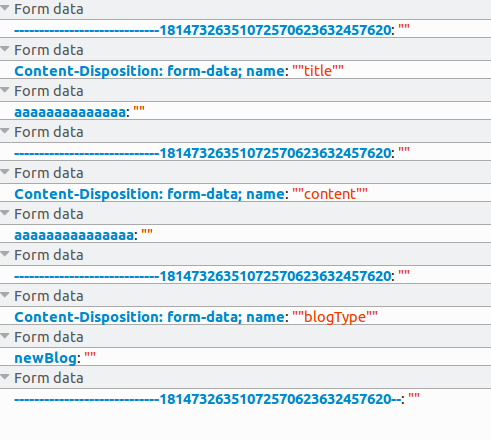Select the Content-Disposition row with value "title"
Image resolution: width=491 pixels, height=440 pixels.
245,71
